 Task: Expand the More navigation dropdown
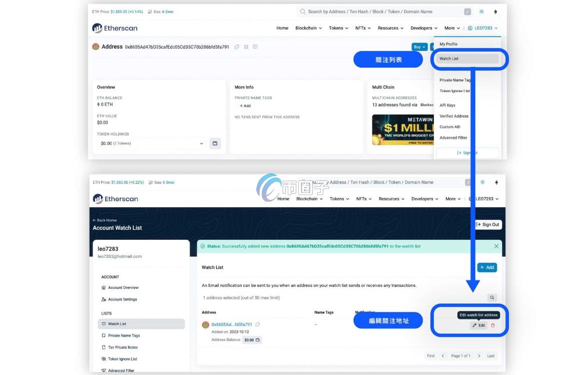[x=452, y=28]
